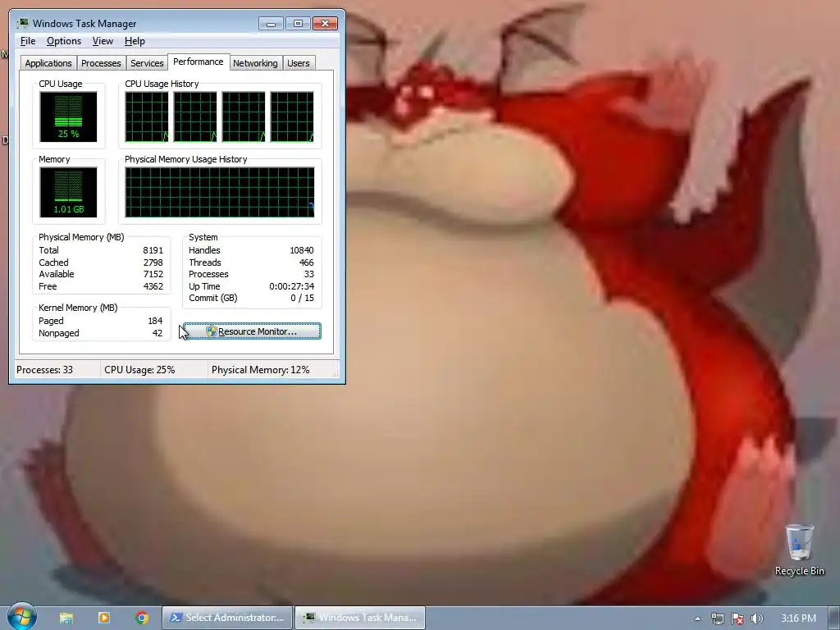Switch to the Applications tab

(x=48, y=63)
